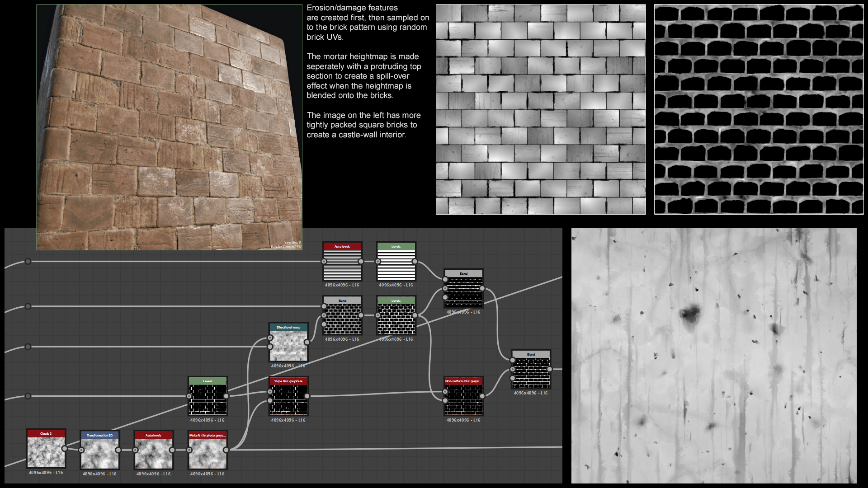Click the 'Render Time: 0.15 s' text

pyautogui.click(x=286, y=247)
